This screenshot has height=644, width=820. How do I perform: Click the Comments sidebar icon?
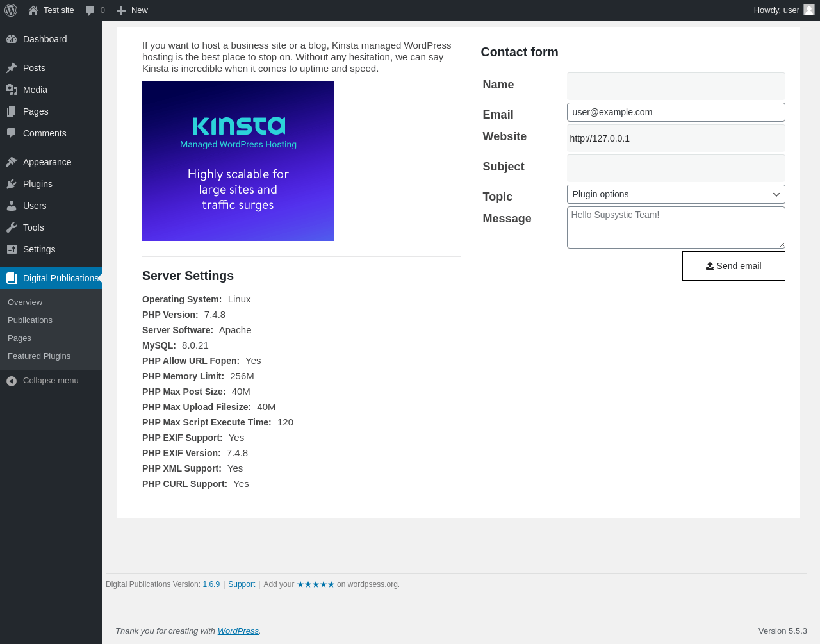(12, 133)
